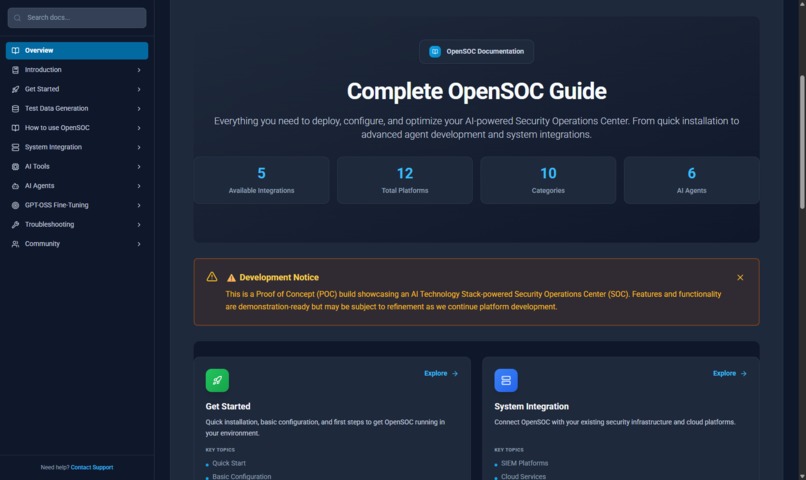
Task: Click the Quick Start key topic
Action: click(x=229, y=464)
